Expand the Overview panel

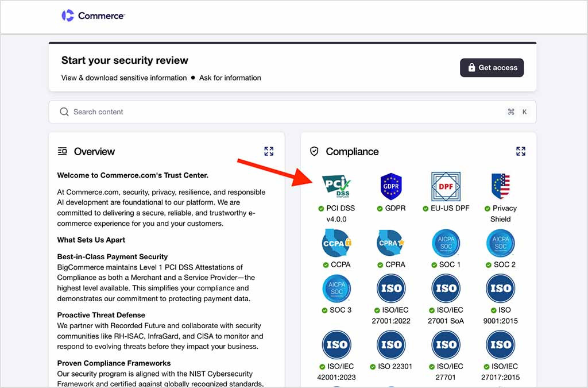(x=269, y=151)
